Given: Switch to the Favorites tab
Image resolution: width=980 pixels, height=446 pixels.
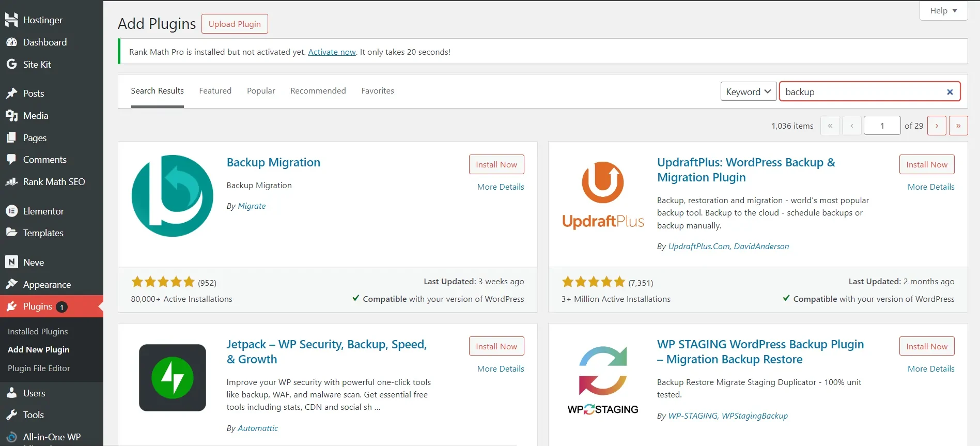Looking at the screenshot, I should pos(378,91).
